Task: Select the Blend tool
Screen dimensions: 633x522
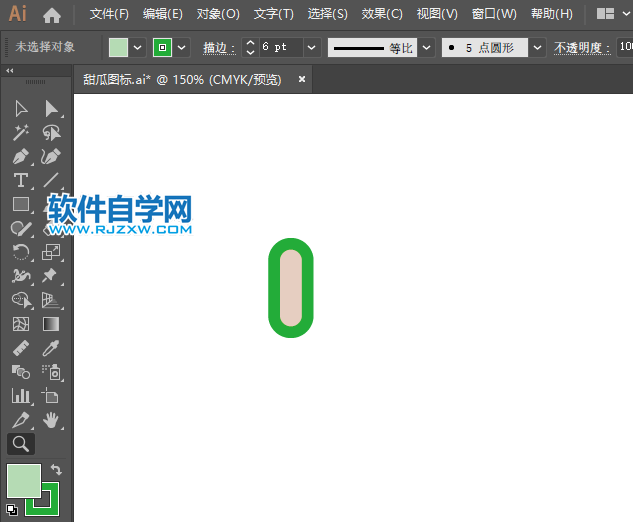Action: tap(21, 372)
